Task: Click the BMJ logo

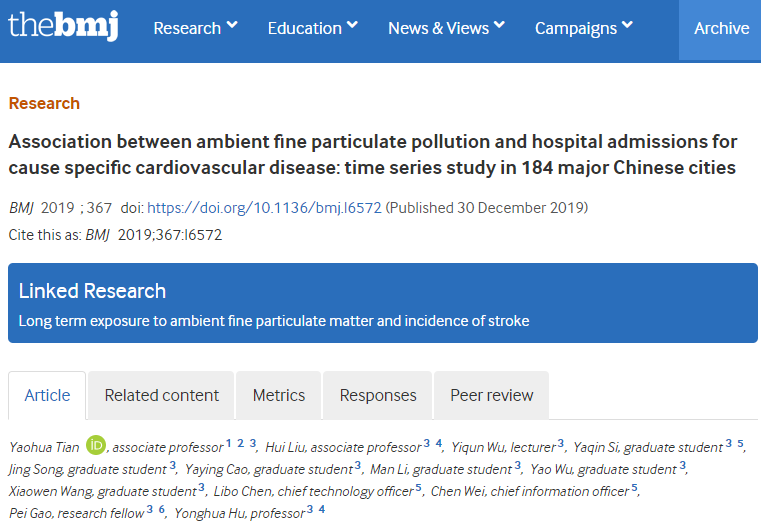Action: point(63,27)
